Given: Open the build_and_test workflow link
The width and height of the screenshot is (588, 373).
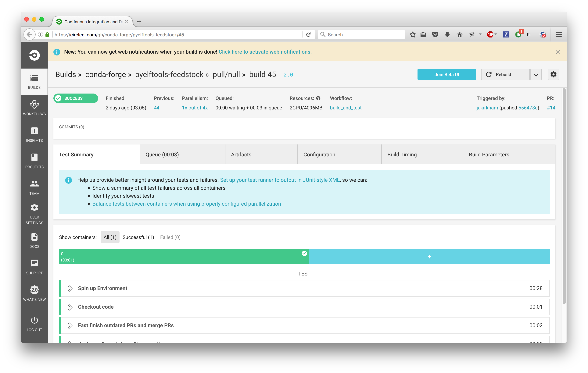Looking at the screenshot, I should [346, 108].
